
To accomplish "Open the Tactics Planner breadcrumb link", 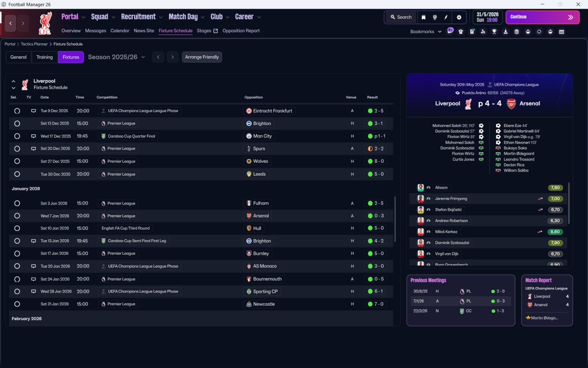I will [x=34, y=44].
